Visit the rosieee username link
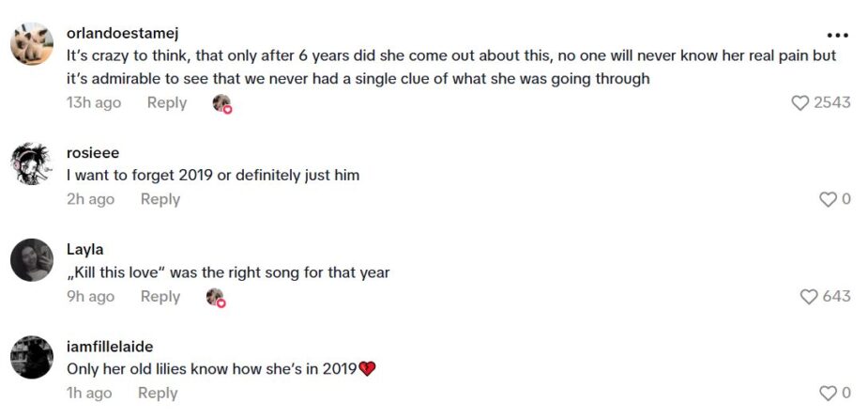868x418 pixels. click(x=93, y=153)
